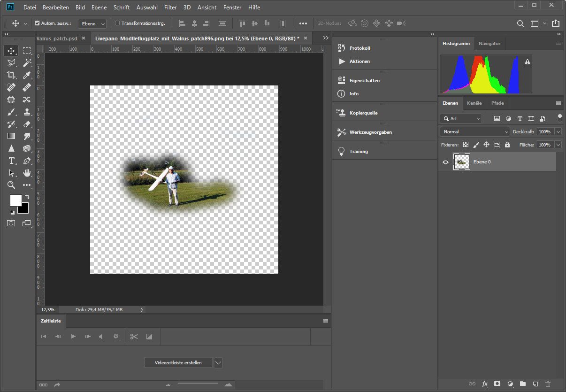Open the Ebene auto-select dropdown
The height and width of the screenshot is (392, 566).
point(92,23)
